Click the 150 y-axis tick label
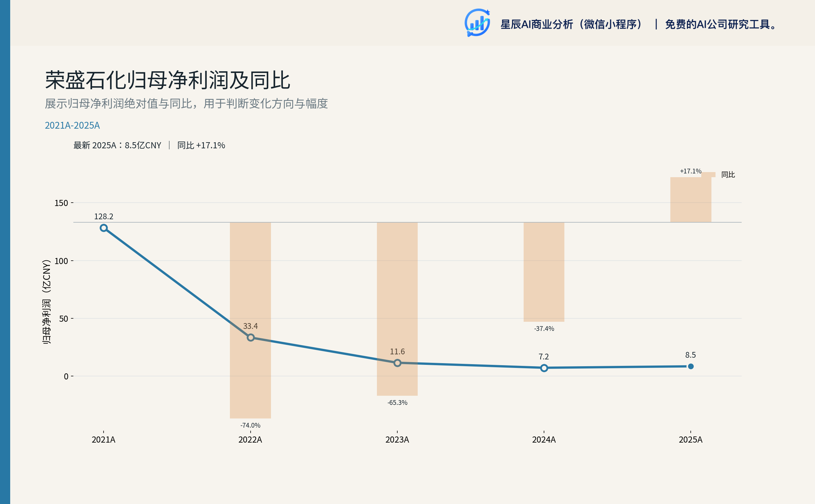Image resolution: width=815 pixels, height=504 pixels. pos(61,203)
